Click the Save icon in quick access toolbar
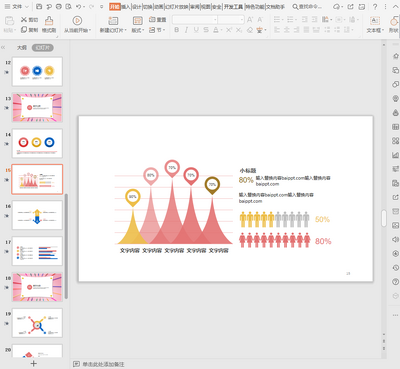Screen dimensions: 400x369 (x=39, y=7)
